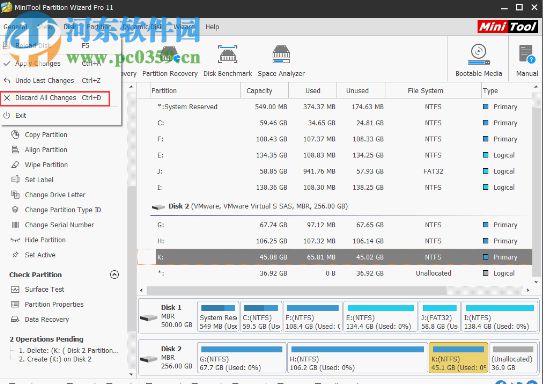Screen dimensions: 548x384
Task: Select the C: partition row
Action: [341, 123]
